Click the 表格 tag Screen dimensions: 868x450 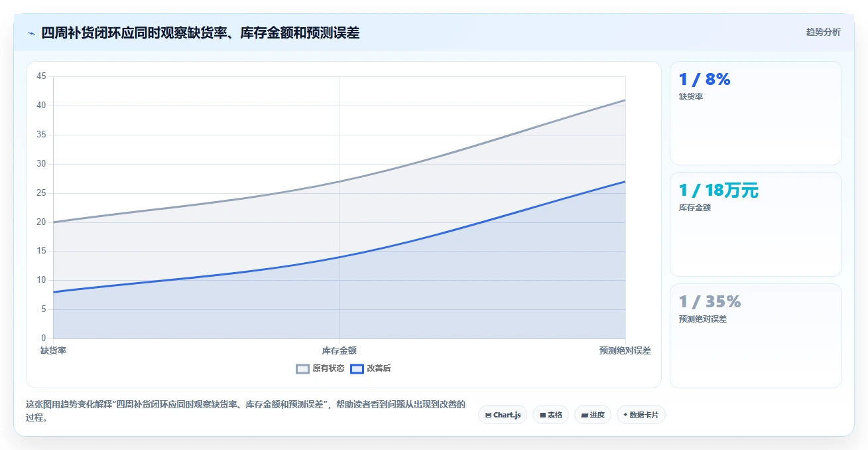[x=550, y=415]
